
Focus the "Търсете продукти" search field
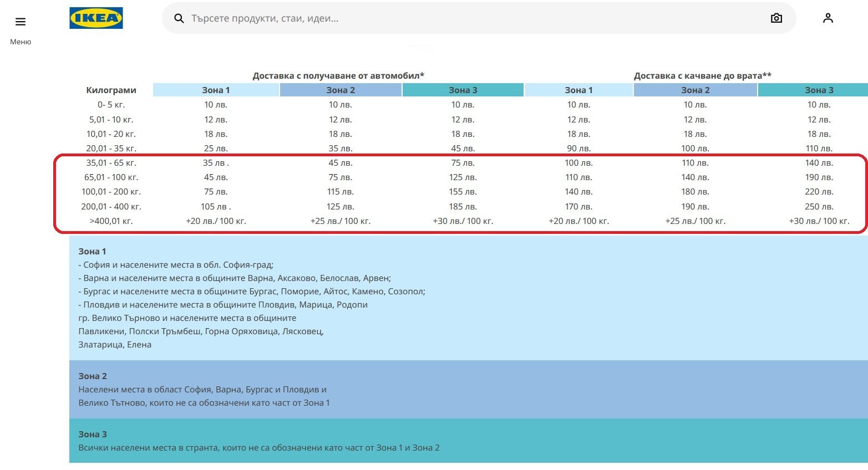444,18
